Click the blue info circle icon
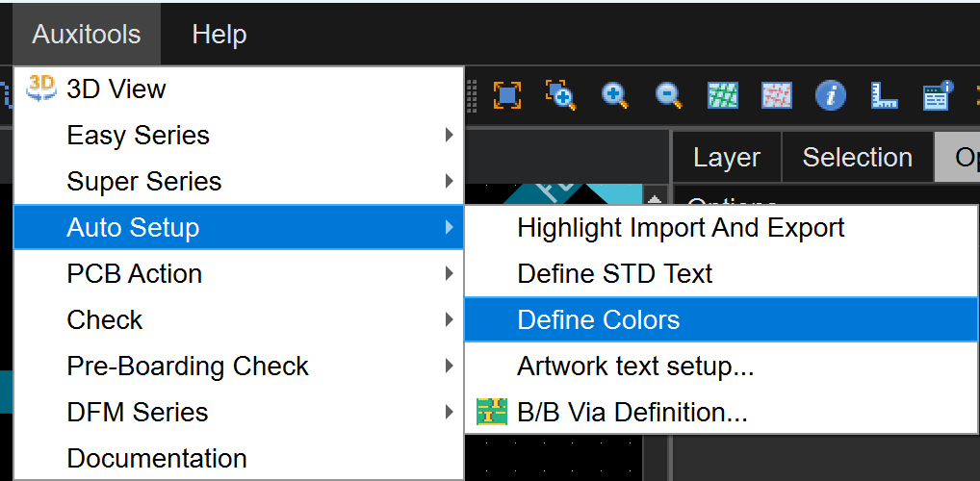The width and height of the screenshot is (980, 481). point(830,94)
